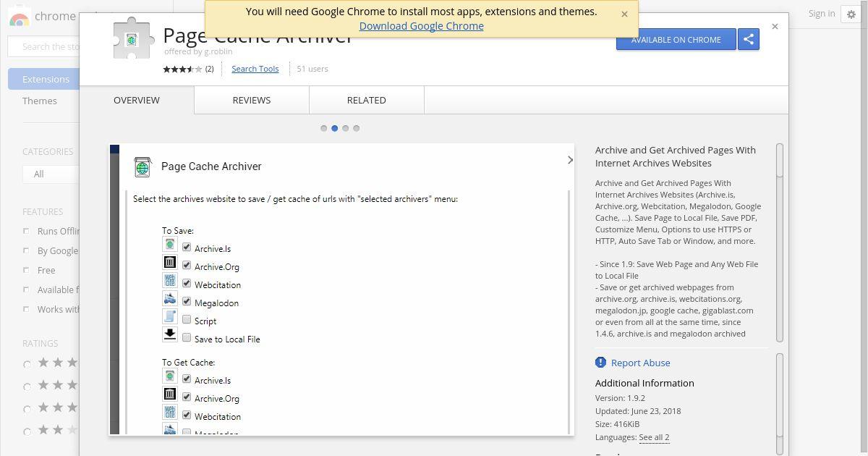Check the Runs Offline feature filter
The height and width of the screenshot is (456, 868).
point(26,231)
